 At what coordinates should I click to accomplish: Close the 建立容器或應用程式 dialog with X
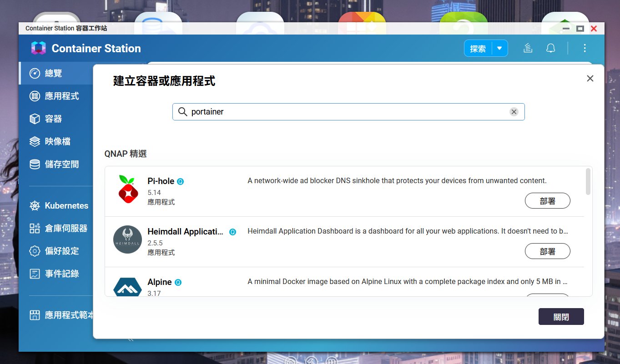(590, 78)
